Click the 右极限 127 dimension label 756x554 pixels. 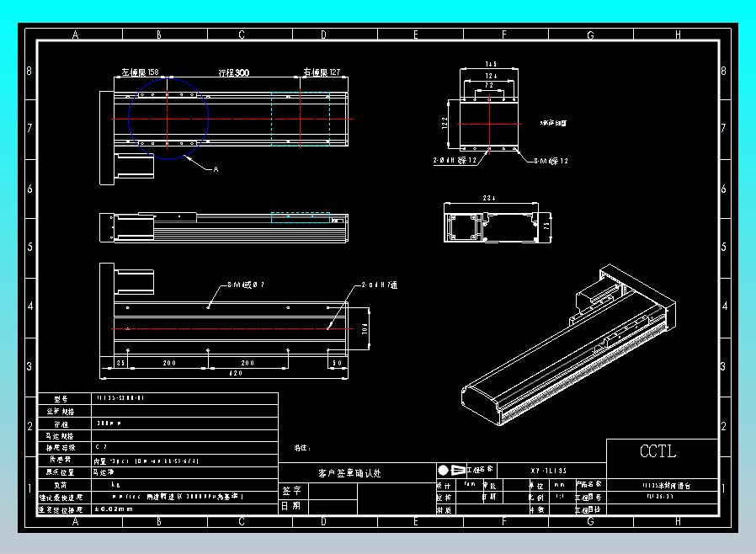tap(322, 72)
